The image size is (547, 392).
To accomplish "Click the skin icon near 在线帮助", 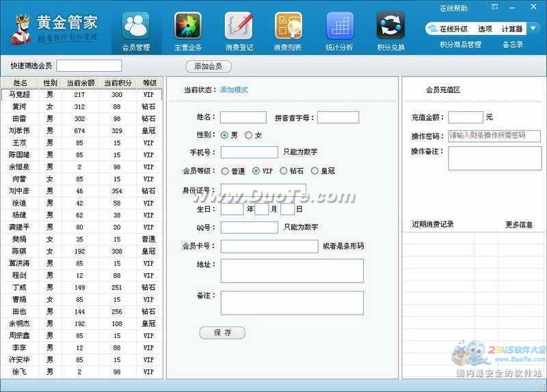I will tap(494, 7).
